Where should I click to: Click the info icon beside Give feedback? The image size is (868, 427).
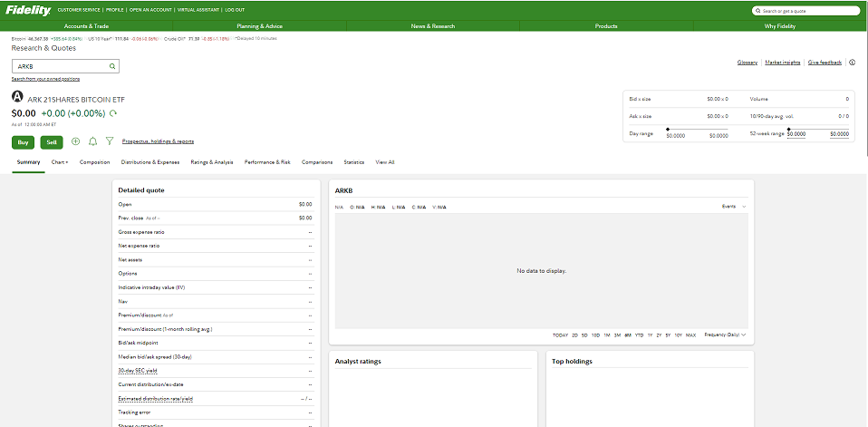pyautogui.click(x=852, y=63)
